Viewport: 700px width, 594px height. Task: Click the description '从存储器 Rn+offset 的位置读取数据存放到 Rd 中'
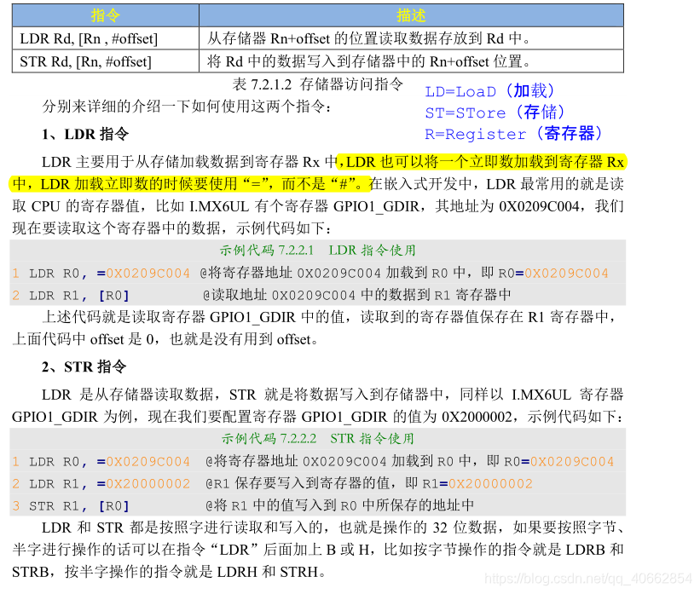tap(368, 38)
